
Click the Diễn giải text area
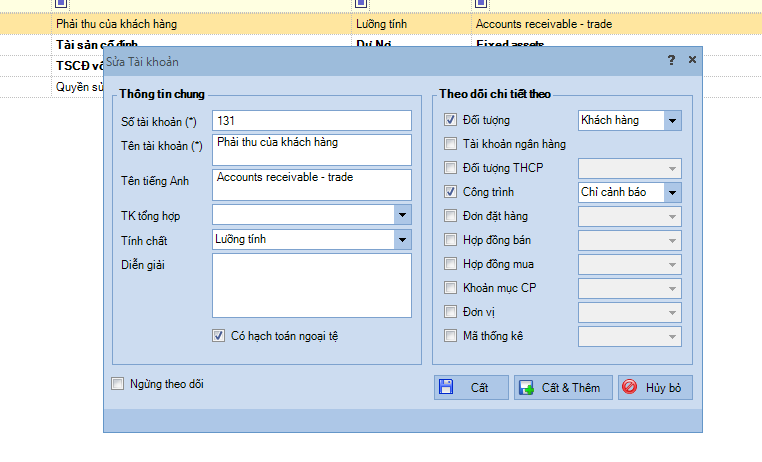click(311, 285)
